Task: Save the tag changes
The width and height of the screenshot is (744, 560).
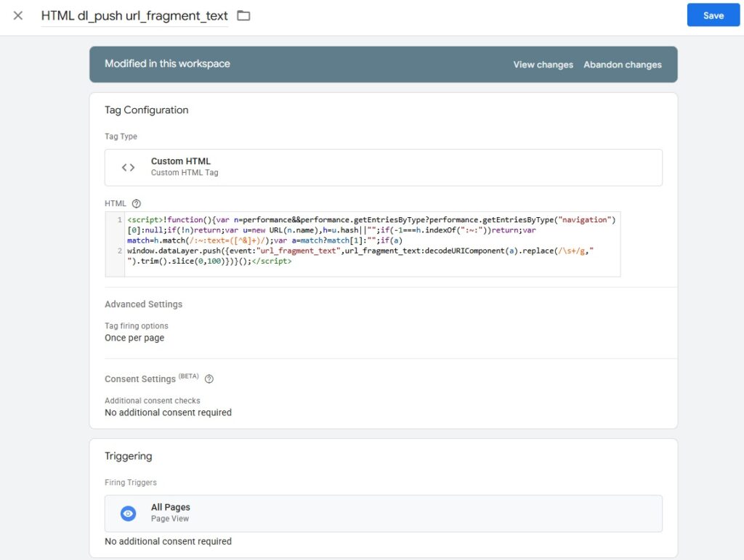Action: click(x=713, y=15)
